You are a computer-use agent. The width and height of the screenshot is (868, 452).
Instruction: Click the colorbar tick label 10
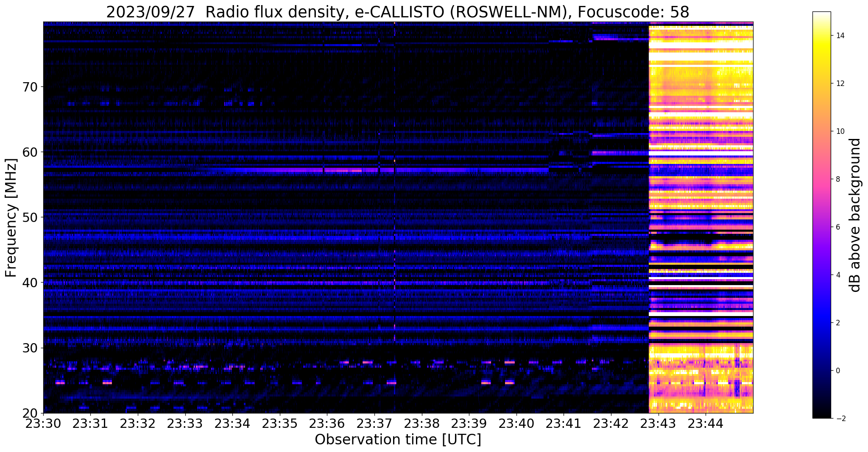pos(840,131)
